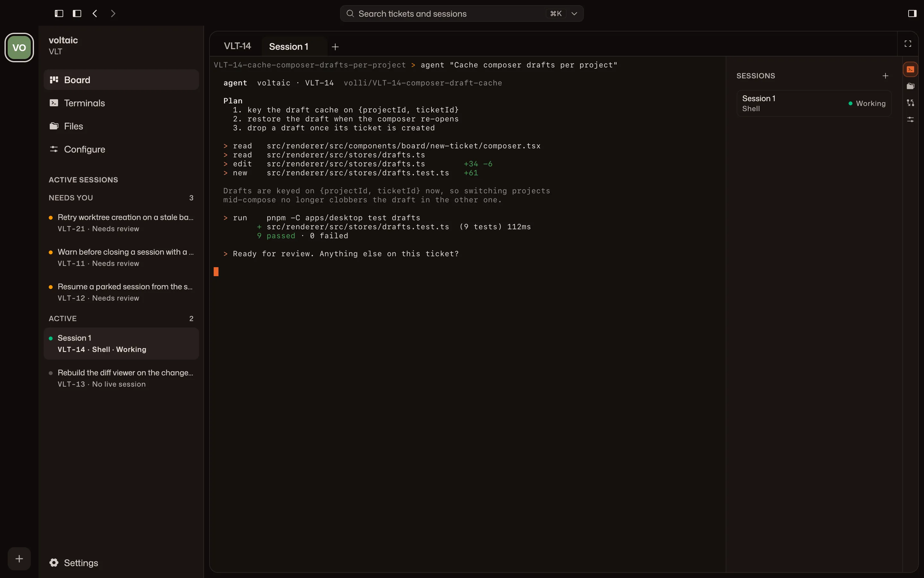
Task: Toggle the left sidebar panel icon
Action: pos(59,13)
